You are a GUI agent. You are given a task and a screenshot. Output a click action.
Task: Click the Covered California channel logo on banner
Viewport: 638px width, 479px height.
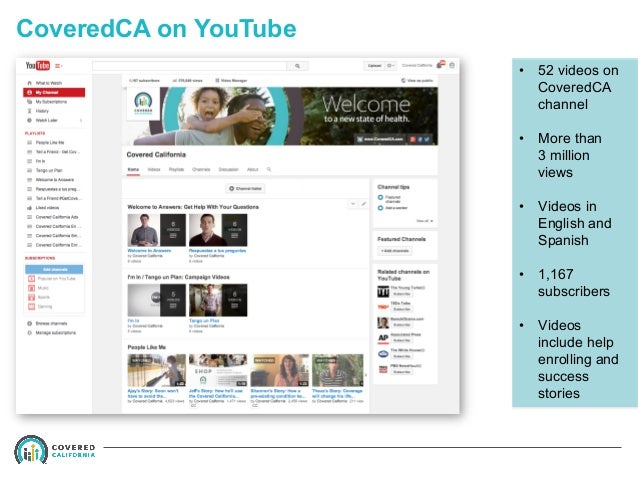point(143,103)
